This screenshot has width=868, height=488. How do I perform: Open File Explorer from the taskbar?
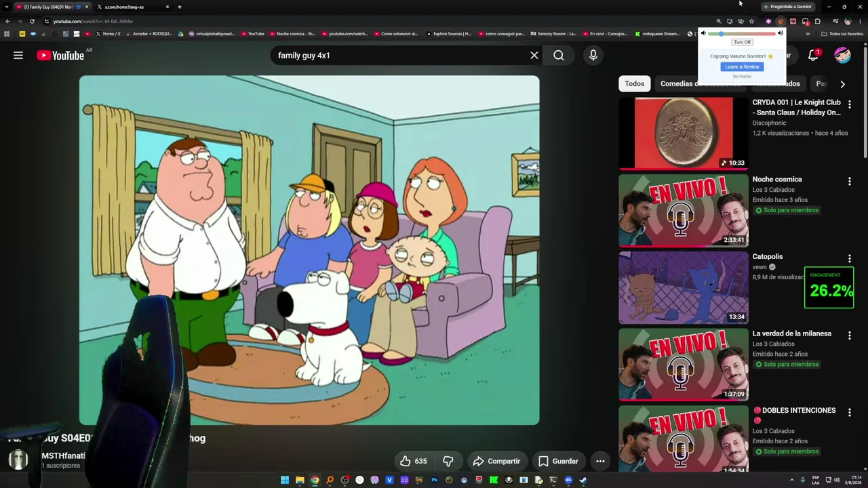point(300,480)
